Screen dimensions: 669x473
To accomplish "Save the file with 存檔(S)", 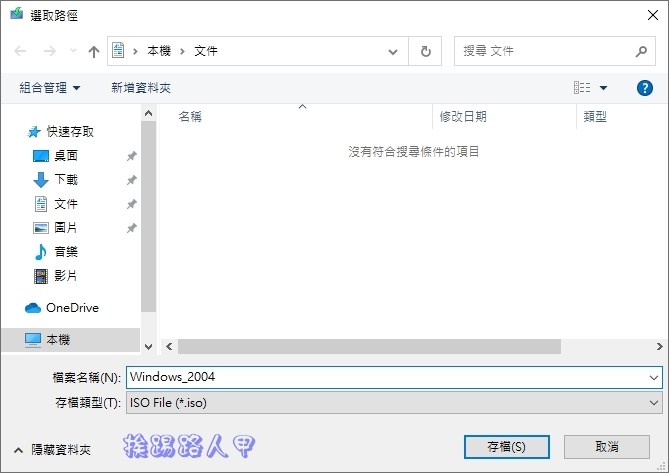I will [x=506, y=447].
